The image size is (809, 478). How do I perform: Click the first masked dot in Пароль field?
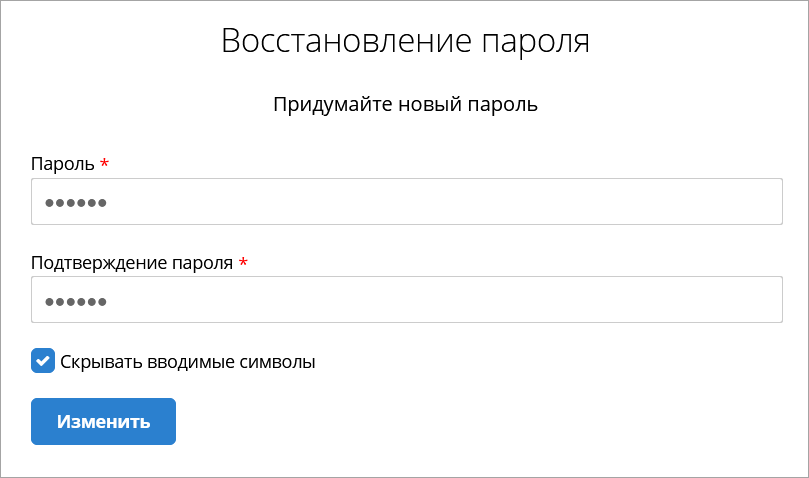click(50, 203)
